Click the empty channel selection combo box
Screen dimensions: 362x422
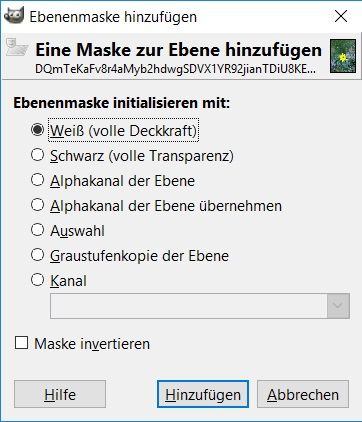(x=200, y=306)
